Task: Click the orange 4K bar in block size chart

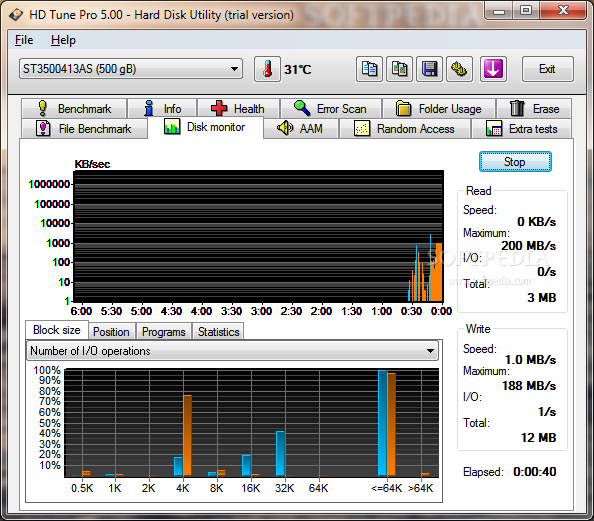Action: tap(188, 435)
